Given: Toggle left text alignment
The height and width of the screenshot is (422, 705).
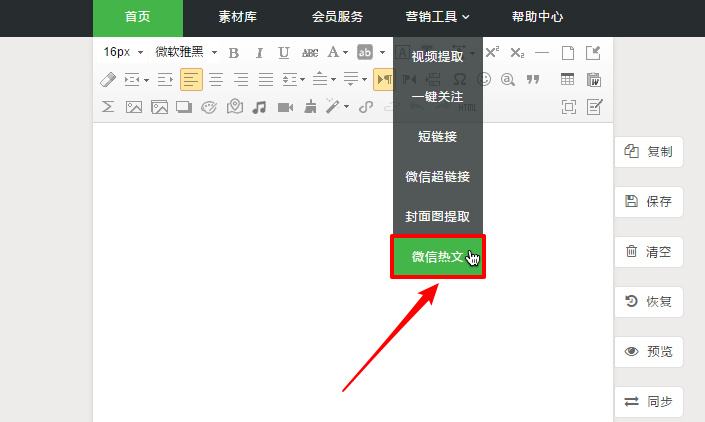Looking at the screenshot, I should click(191, 80).
